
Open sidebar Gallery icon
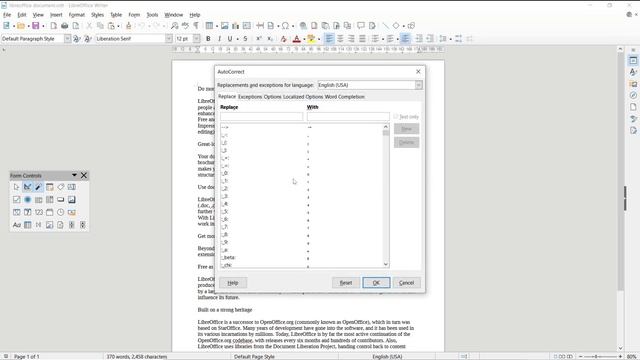[633, 84]
